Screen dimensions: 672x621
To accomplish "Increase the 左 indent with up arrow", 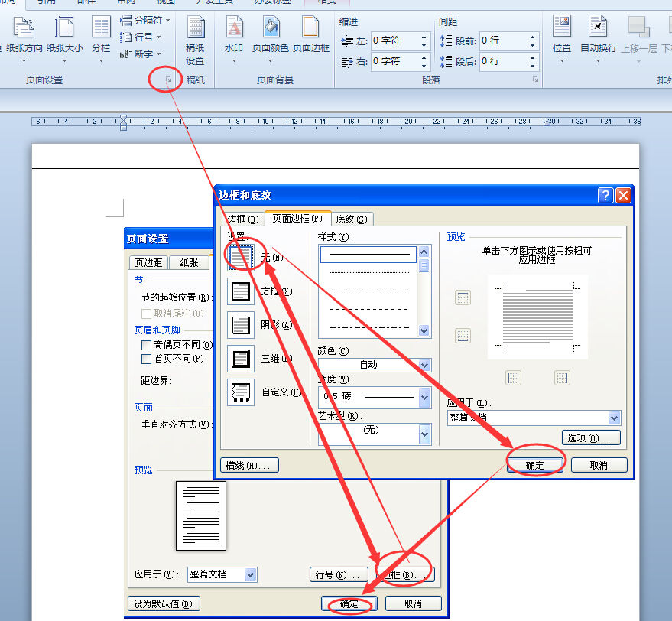I will click(424, 37).
